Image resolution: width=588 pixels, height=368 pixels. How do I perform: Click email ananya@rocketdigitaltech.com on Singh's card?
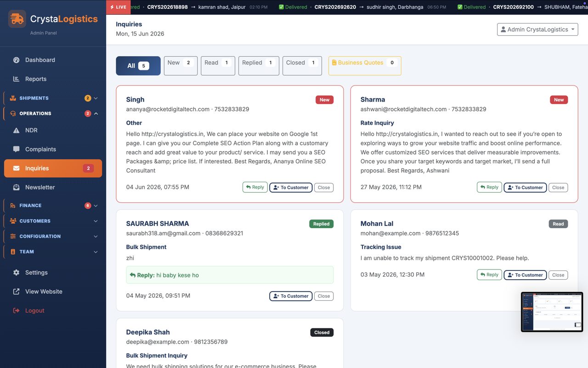tap(168, 109)
